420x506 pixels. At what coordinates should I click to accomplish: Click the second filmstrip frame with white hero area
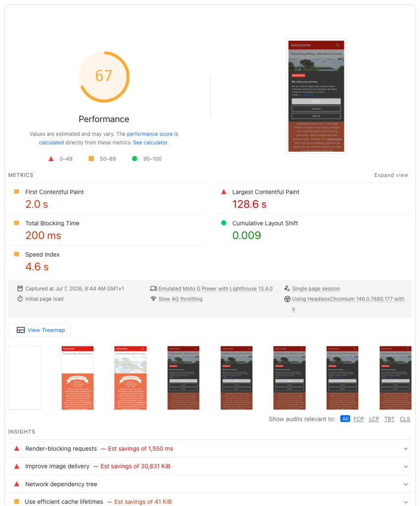(78, 378)
